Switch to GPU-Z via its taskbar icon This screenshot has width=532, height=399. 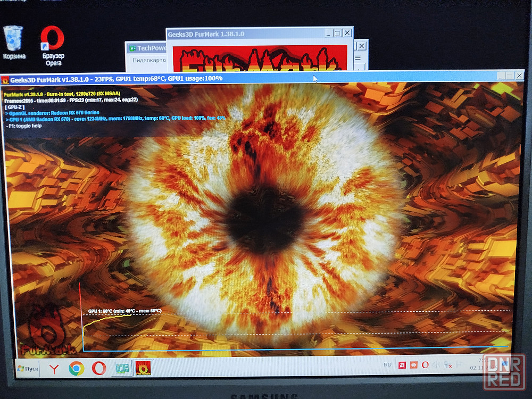(122, 368)
